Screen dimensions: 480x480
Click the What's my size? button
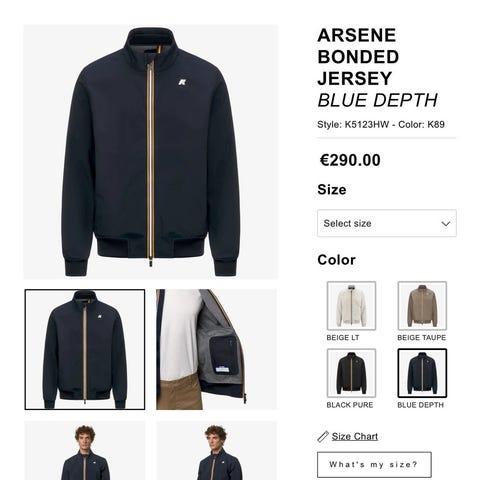tap(374, 465)
